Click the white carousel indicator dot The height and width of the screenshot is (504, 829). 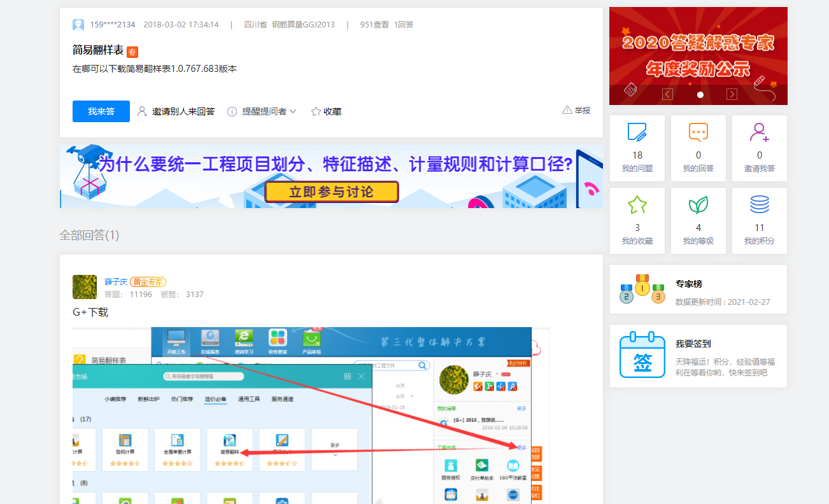pos(700,95)
